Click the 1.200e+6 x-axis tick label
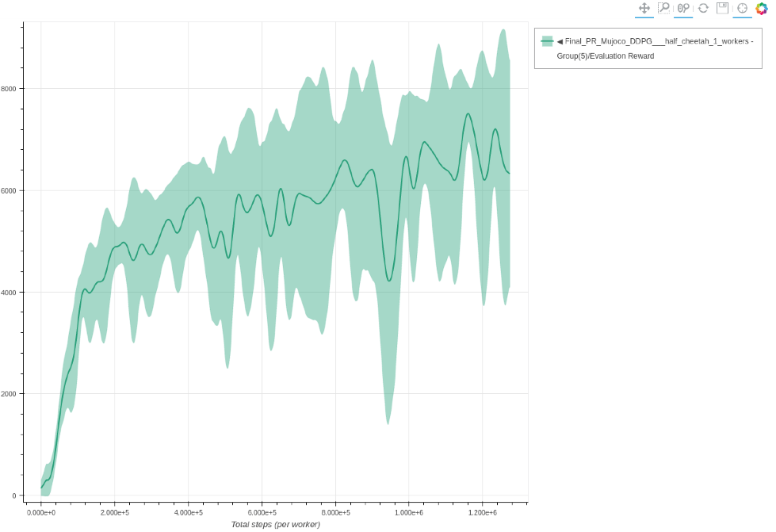Viewport: 776px width, 532px height. point(482,513)
